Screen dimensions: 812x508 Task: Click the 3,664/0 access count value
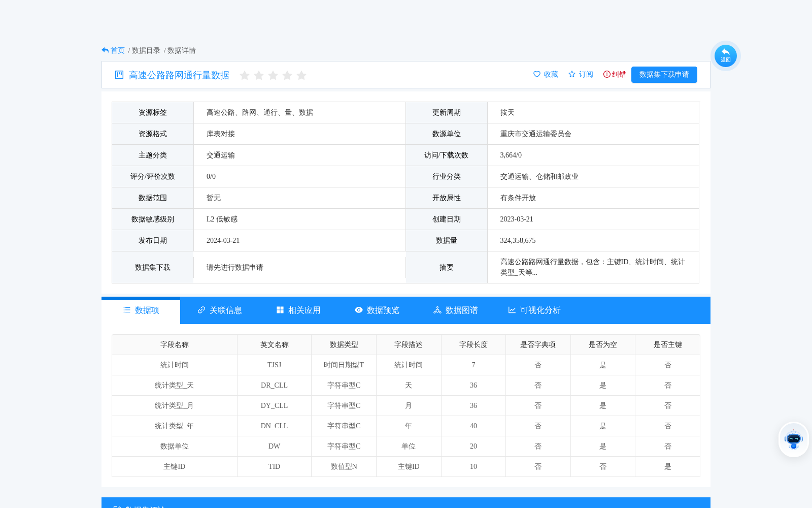(x=511, y=155)
